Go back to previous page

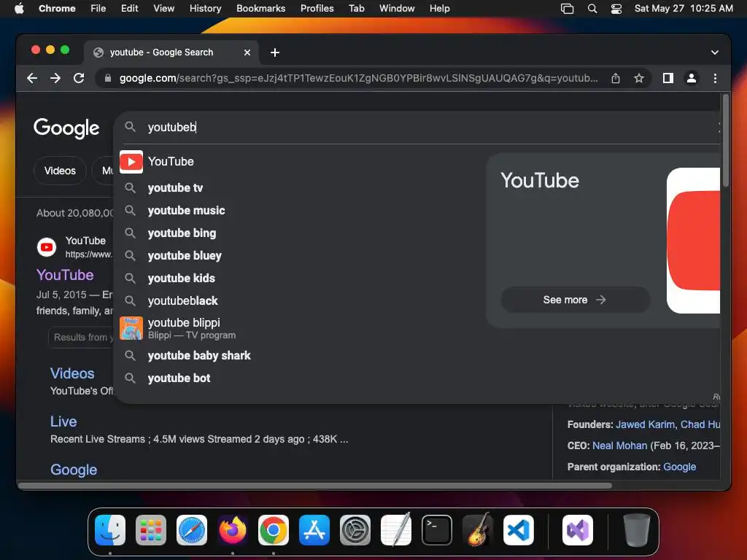pos(32,78)
